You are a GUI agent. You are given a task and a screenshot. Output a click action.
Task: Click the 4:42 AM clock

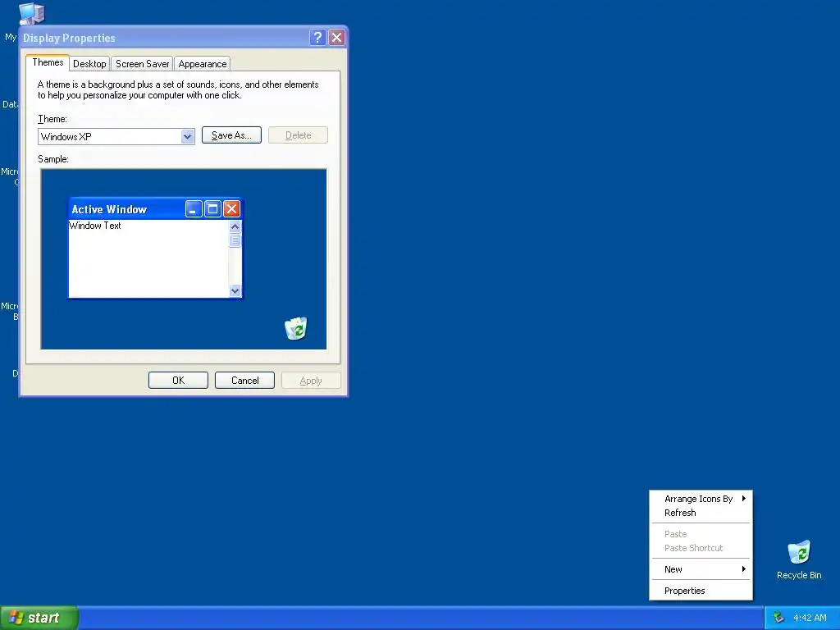coord(810,618)
